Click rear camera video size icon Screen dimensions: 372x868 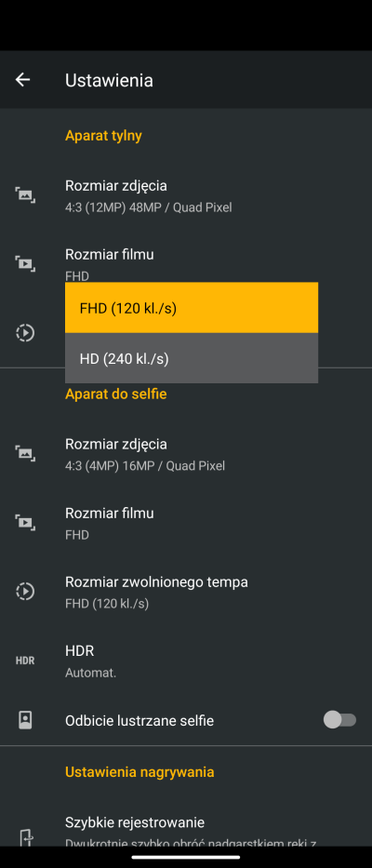tap(25, 264)
